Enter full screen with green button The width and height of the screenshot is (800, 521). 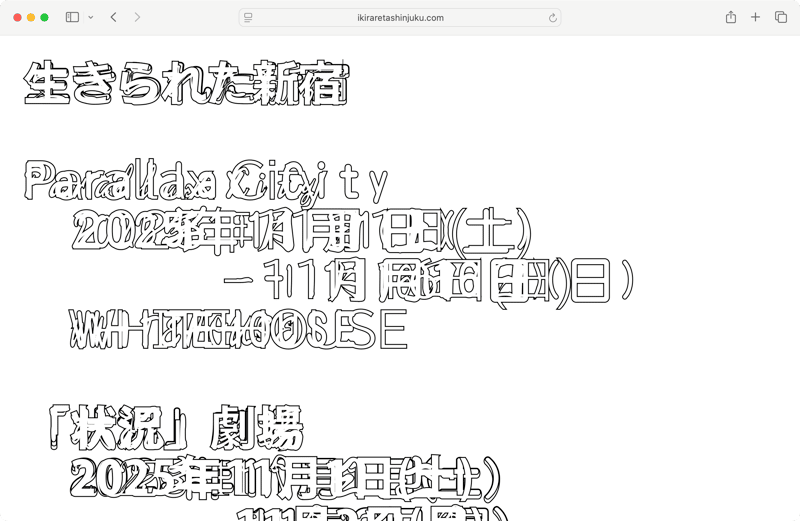coord(45,17)
